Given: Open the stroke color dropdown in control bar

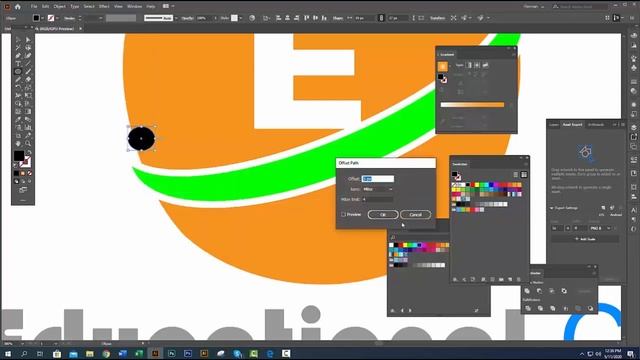Looking at the screenshot, I should [57, 18].
